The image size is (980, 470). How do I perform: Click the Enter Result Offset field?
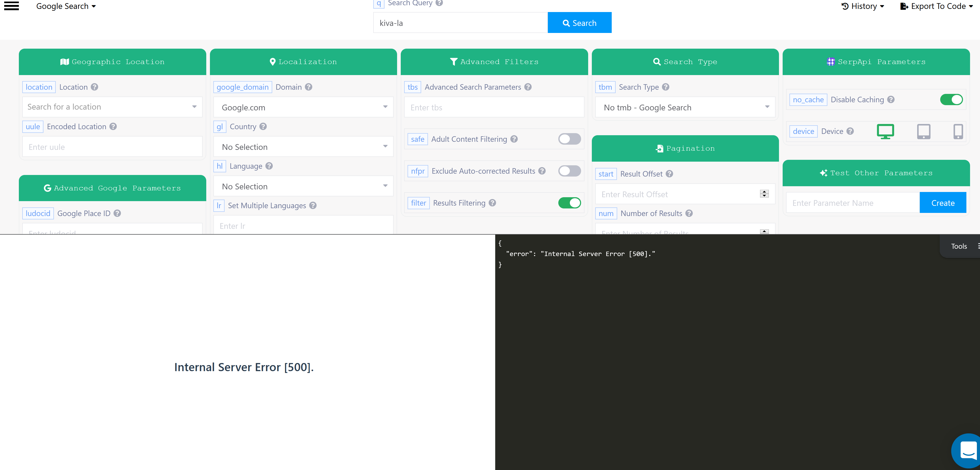point(685,194)
